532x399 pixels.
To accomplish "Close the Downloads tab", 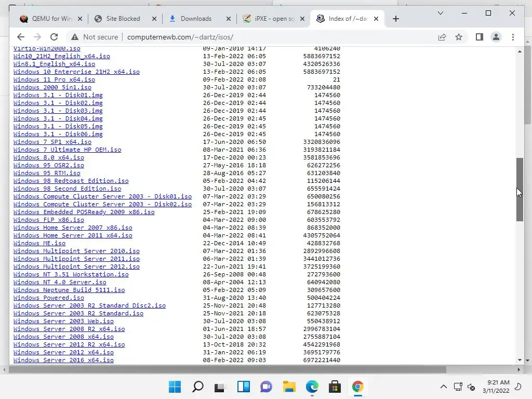I will click(229, 19).
